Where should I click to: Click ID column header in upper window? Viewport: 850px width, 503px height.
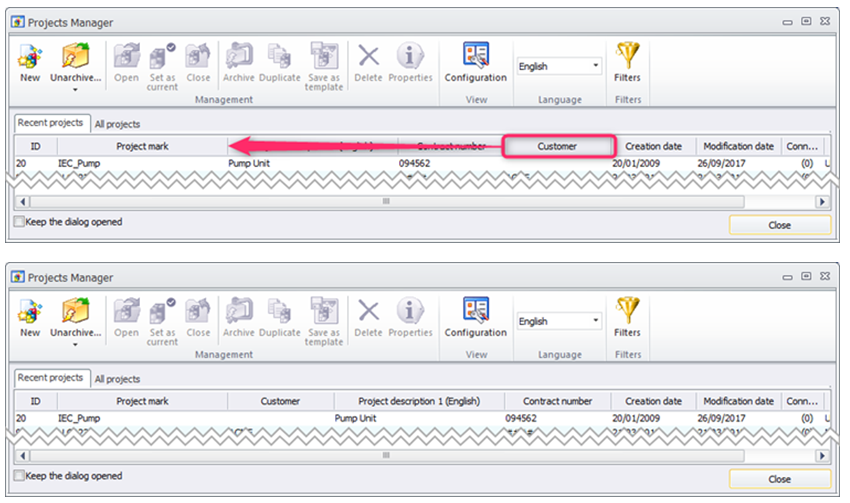(x=36, y=146)
